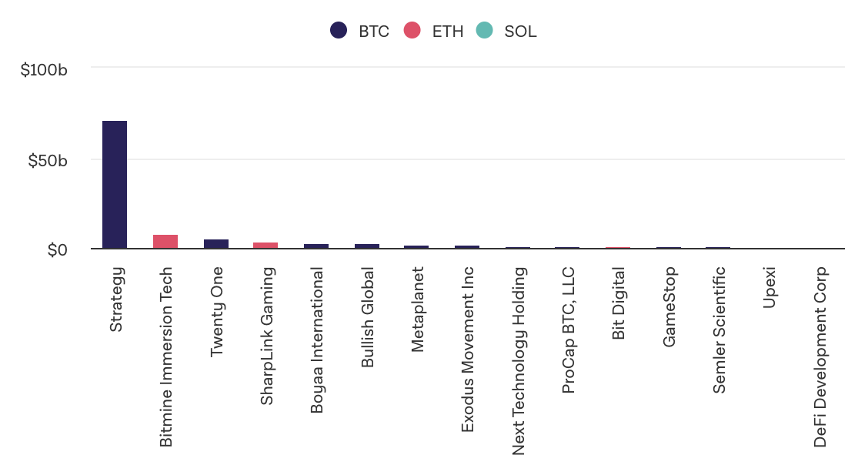Toggle the BTC series via legend text
The width and height of the screenshot is (868, 465).
point(374,32)
